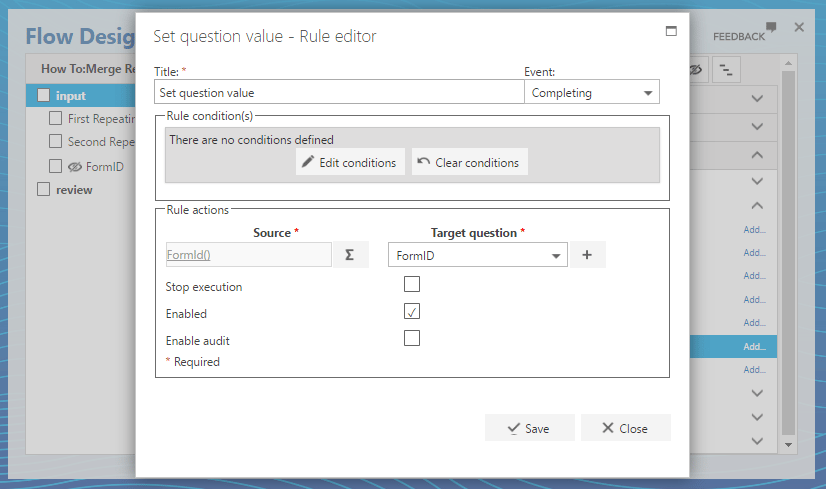The image size is (826, 489).
Task: Tick the Stop execution checkbox
Action: (412, 284)
